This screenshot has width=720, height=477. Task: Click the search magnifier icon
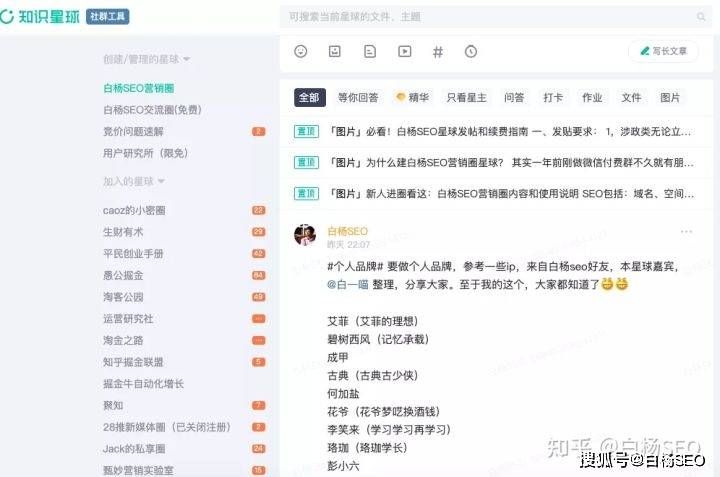pyautogui.click(x=701, y=17)
